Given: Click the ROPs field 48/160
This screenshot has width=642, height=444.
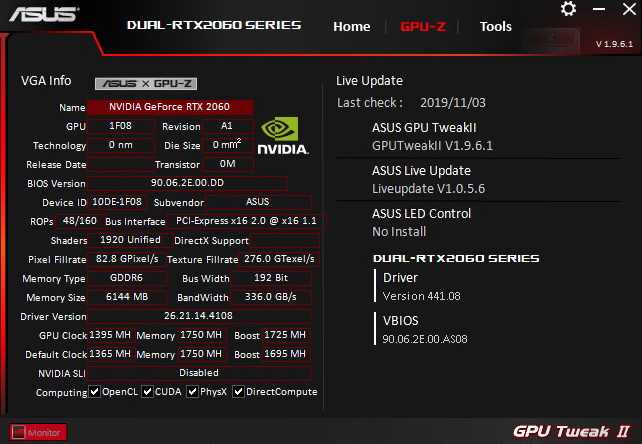Looking at the screenshot, I should (x=80, y=221).
